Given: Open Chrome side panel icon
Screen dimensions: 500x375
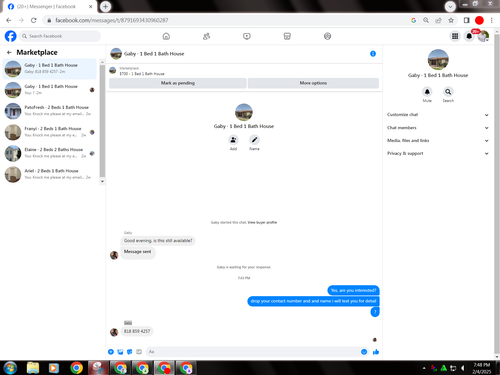Looking at the screenshot, I should (466, 20).
